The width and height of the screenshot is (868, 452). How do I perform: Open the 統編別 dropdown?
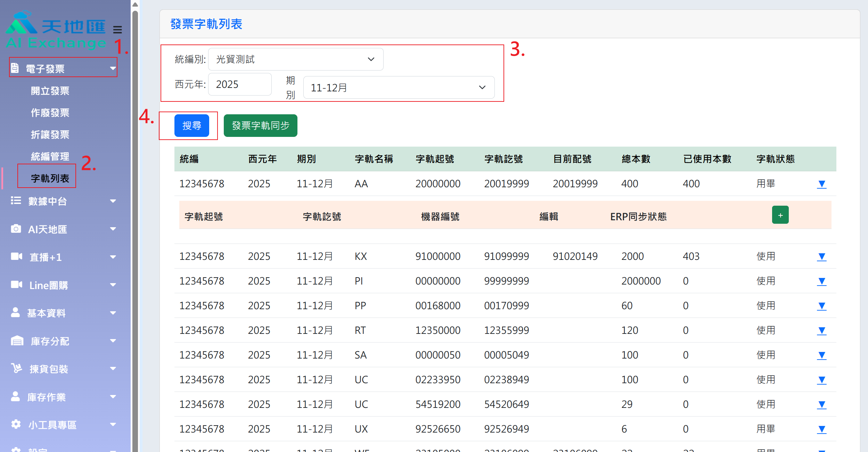295,59
